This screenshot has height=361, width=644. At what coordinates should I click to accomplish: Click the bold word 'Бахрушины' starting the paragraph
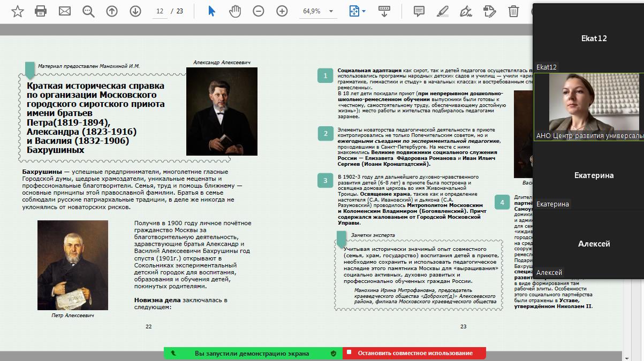(42, 172)
